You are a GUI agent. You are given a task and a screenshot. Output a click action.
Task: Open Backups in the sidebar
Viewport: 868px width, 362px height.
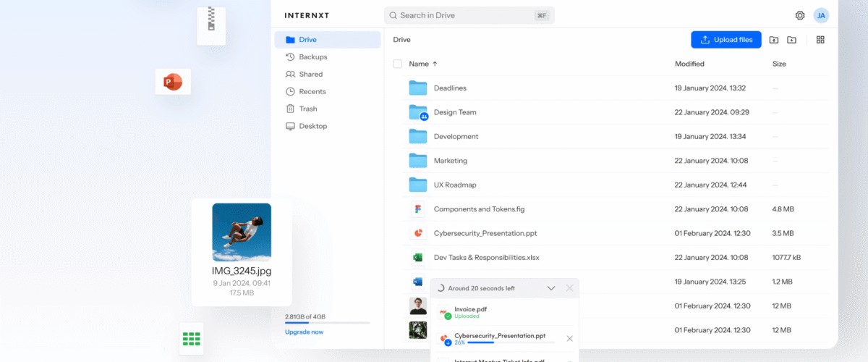(x=312, y=57)
